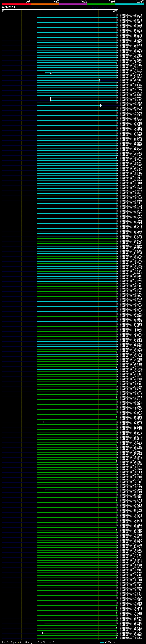Select hit label UniRef100_Q9FEL2
The height and width of the screenshot is (644, 146).
131,53
